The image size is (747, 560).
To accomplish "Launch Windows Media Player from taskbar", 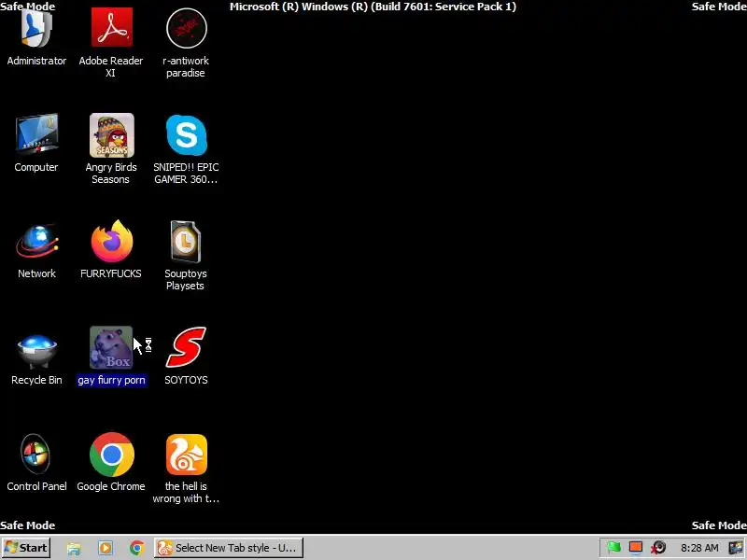I will (106, 548).
